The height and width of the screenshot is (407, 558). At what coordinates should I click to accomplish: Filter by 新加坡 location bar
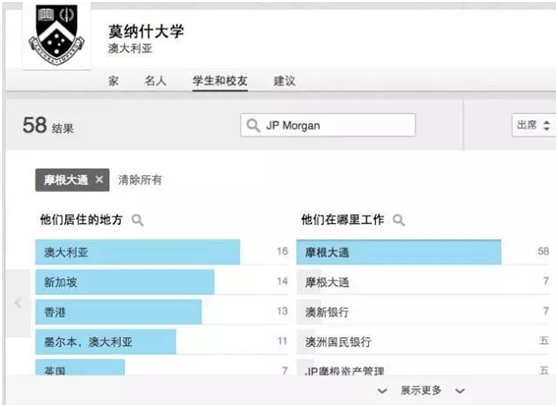click(x=125, y=282)
